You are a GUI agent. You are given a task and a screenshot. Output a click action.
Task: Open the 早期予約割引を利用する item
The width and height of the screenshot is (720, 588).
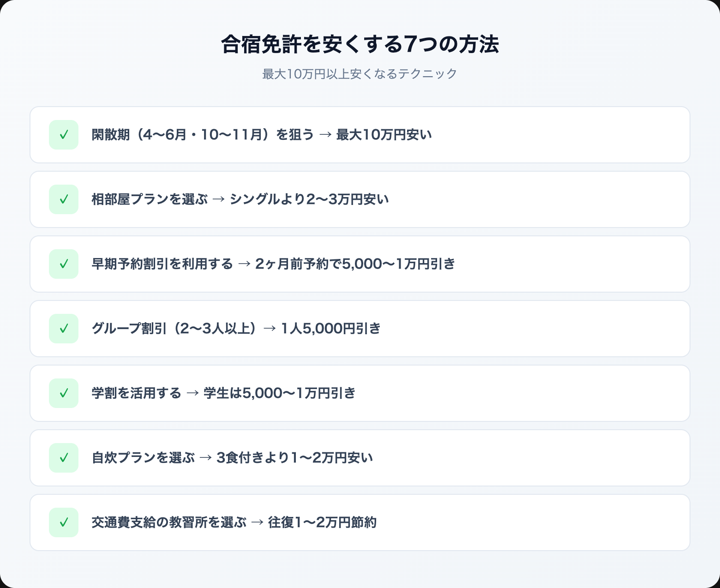[162, 264]
